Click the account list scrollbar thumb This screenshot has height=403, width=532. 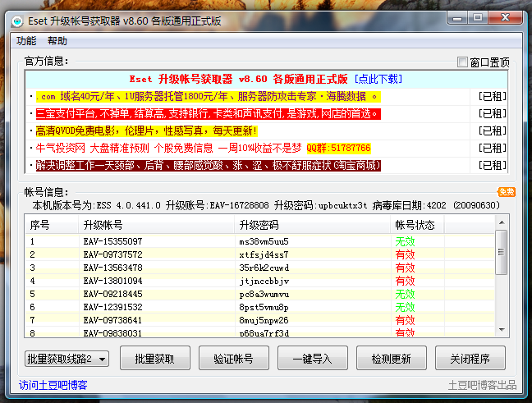[x=501, y=252]
